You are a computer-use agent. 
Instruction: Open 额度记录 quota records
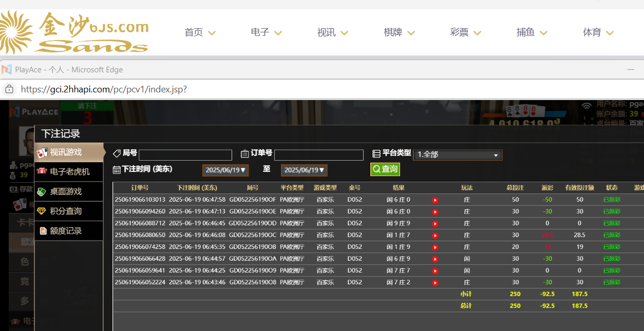69,231
